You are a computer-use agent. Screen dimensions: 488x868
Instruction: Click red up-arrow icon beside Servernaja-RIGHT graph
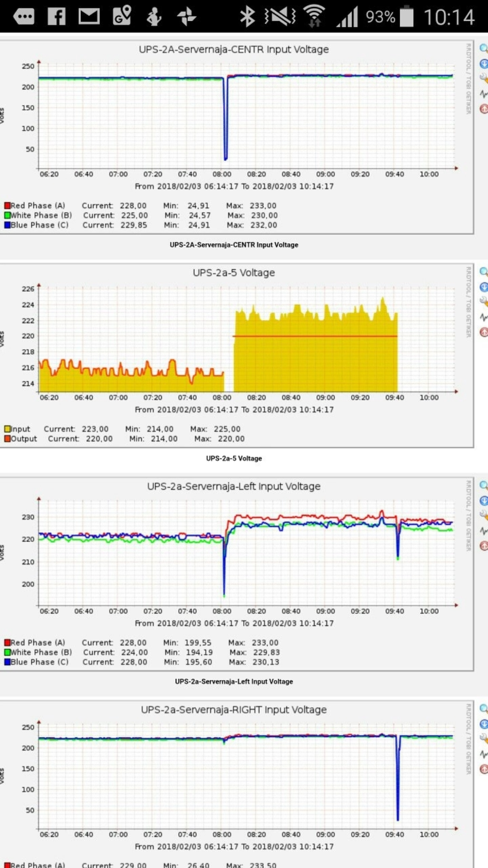pos(484,769)
